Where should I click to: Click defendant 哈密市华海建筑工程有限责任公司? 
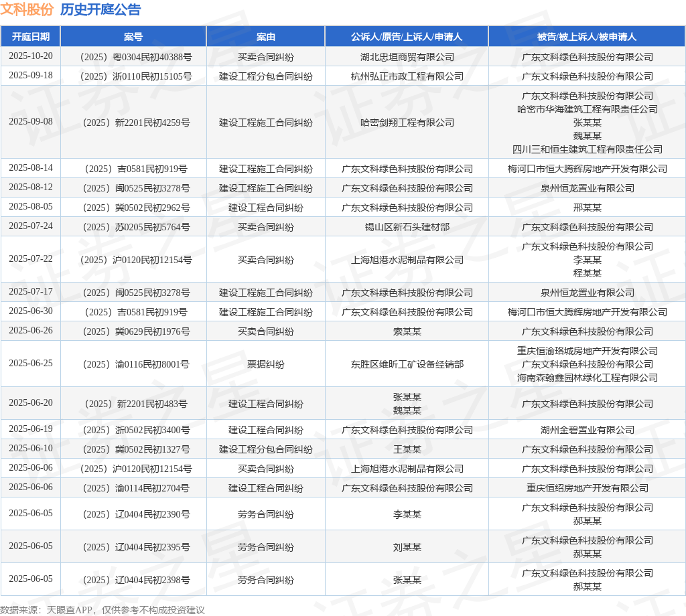click(587, 109)
